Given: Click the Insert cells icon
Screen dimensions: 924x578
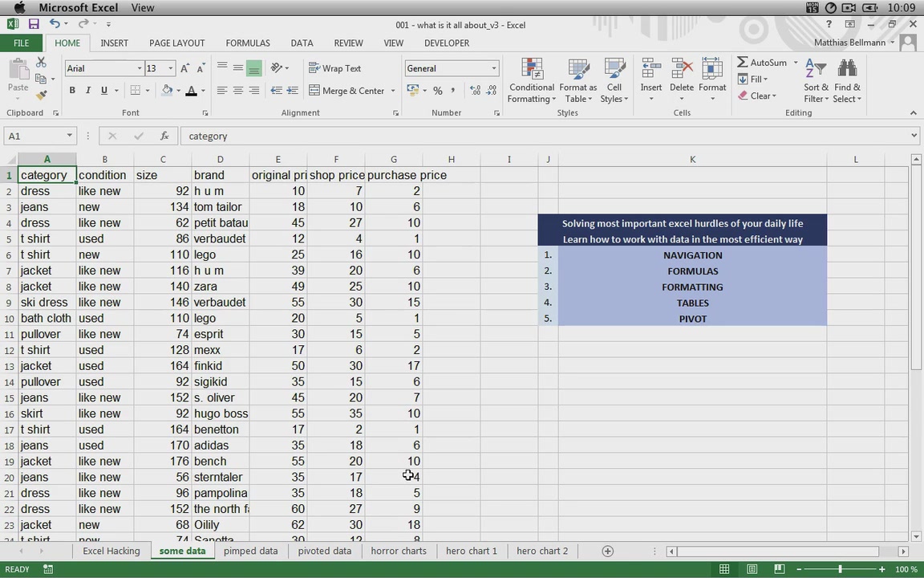Looking at the screenshot, I should [651, 69].
